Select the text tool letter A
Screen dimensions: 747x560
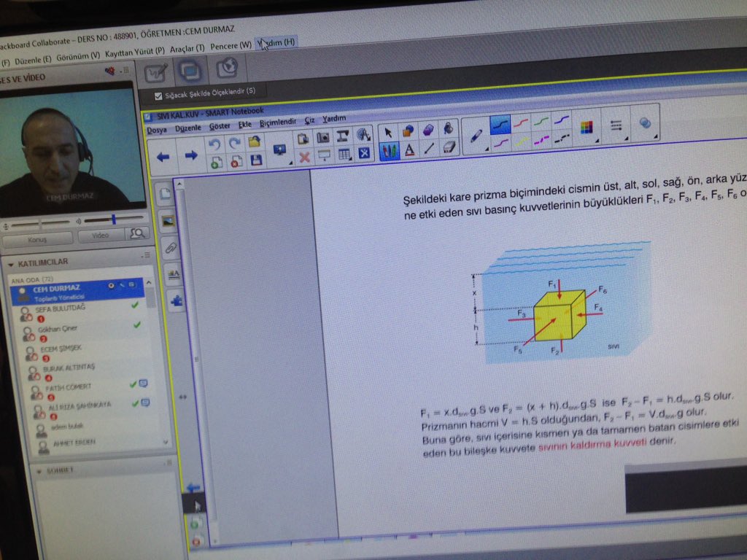[x=409, y=150]
